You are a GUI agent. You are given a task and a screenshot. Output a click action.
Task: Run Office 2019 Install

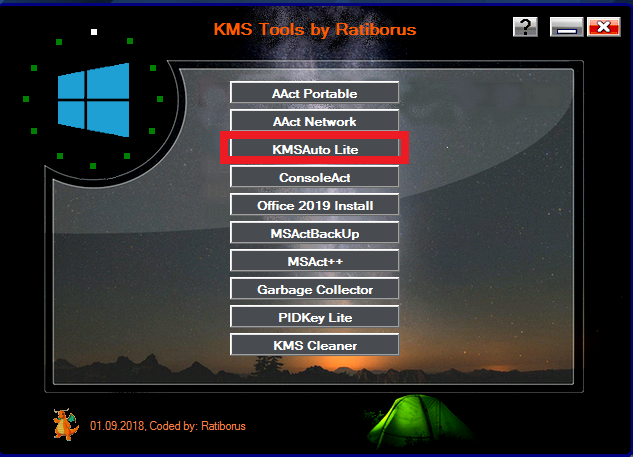[314, 204]
